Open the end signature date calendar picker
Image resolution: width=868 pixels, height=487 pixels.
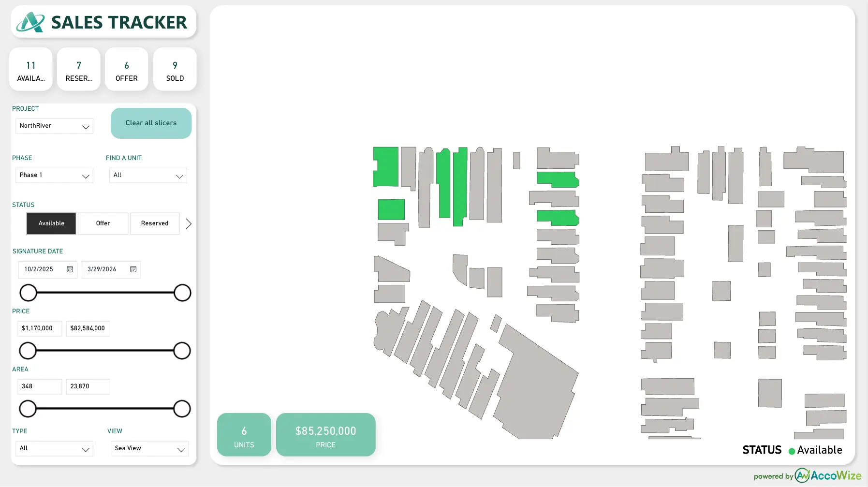click(133, 269)
